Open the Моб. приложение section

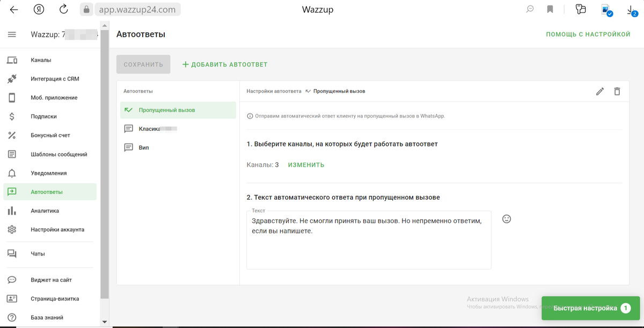12,97
